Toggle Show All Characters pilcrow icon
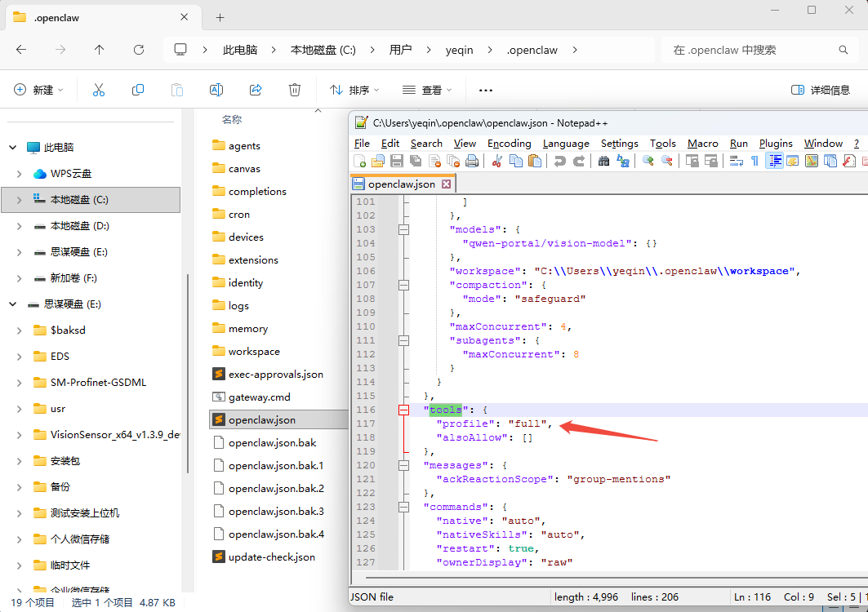The width and height of the screenshot is (868, 612). [754, 161]
